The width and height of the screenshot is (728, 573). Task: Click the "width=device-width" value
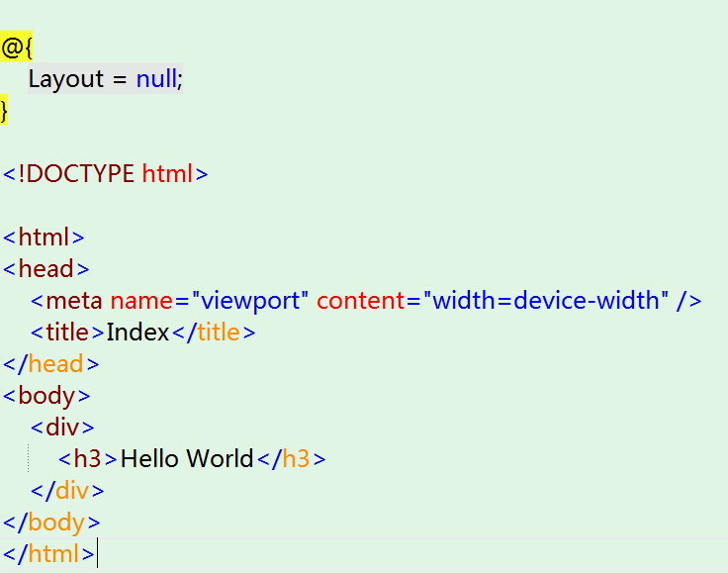[x=546, y=300]
